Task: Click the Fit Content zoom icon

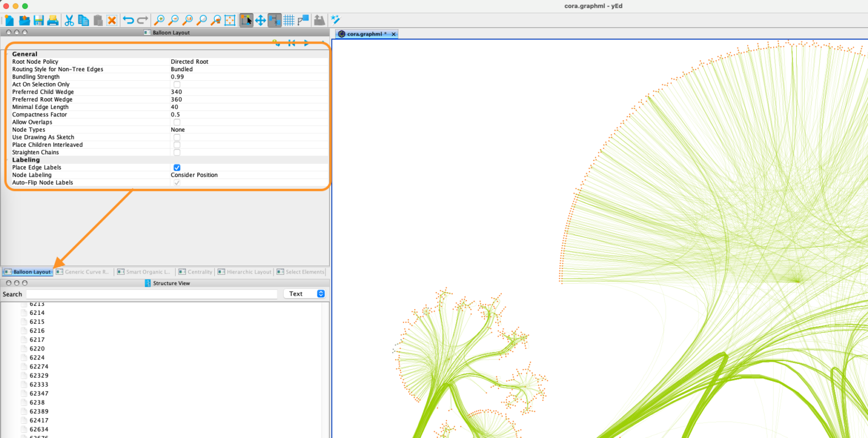Action: click(x=229, y=20)
